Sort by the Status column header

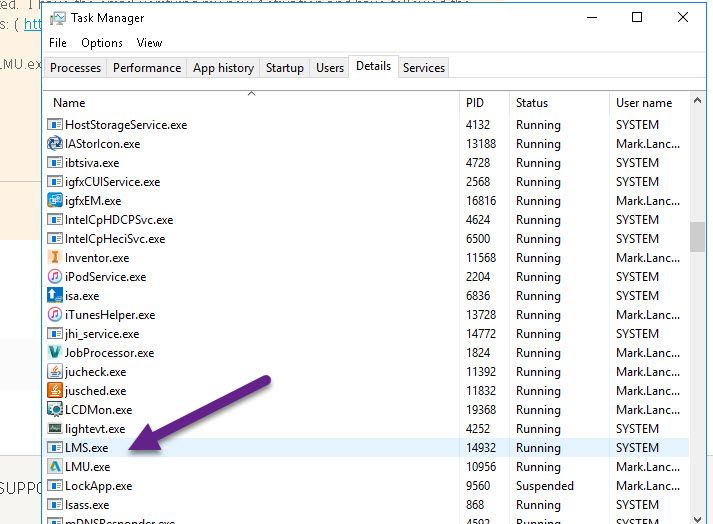(x=559, y=103)
